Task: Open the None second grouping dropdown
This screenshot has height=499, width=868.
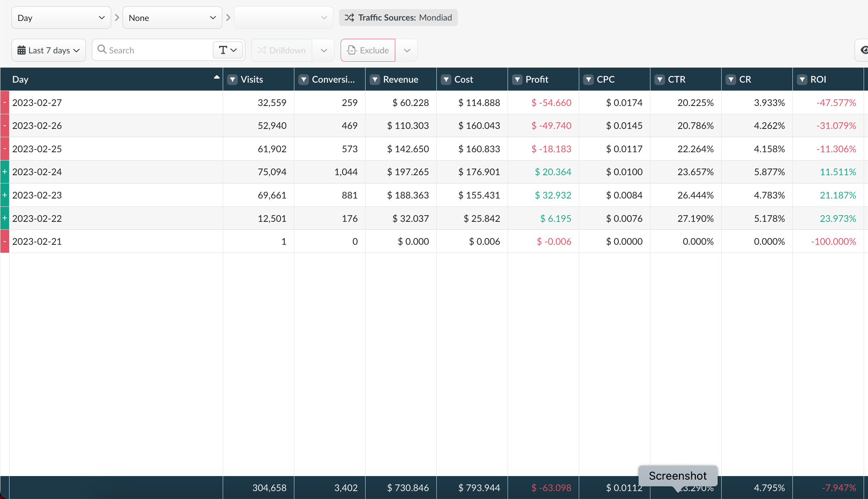Action: pos(172,18)
